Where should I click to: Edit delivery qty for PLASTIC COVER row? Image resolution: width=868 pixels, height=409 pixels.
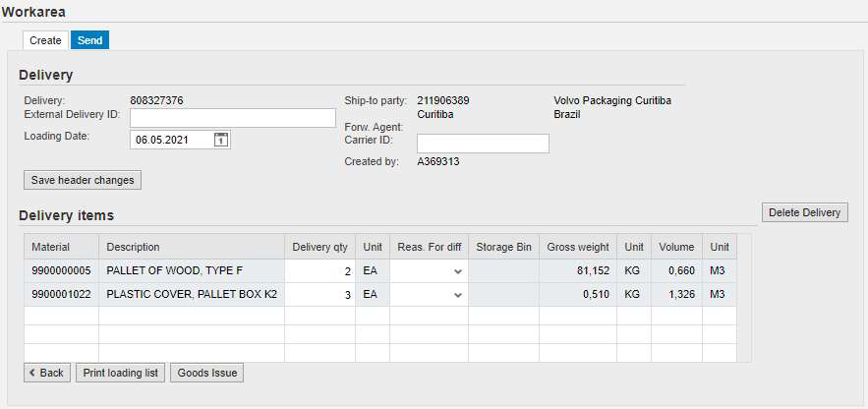click(x=320, y=294)
